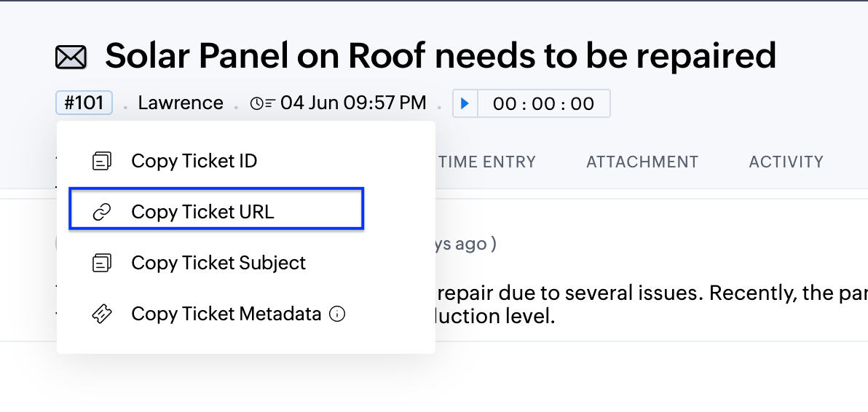The height and width of the screenshot is (412, 868).
Task: Click the clock due-date icon
Action: (262, 104)
